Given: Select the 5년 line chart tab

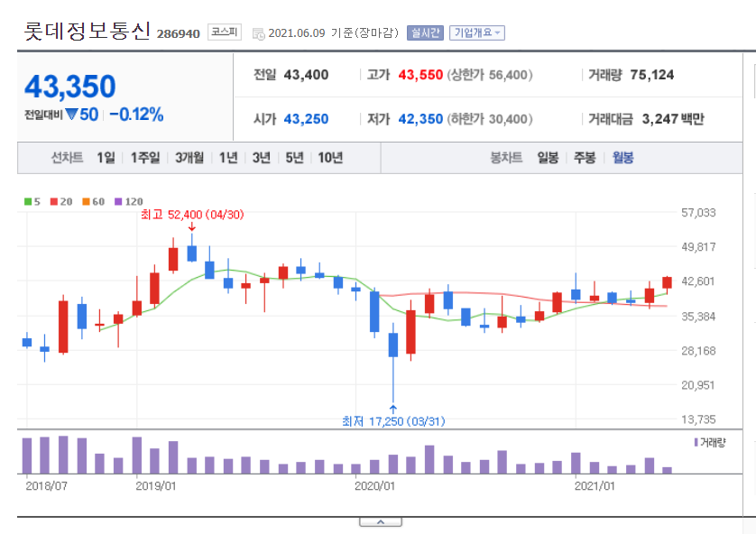Looking at the screenshot, I should coord(294,158).
